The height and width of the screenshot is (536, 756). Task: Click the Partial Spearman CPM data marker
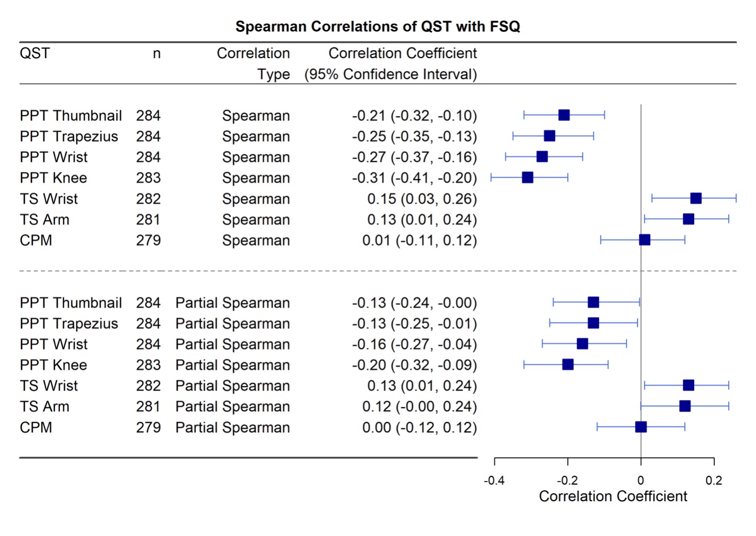click(x=641, y=427)
